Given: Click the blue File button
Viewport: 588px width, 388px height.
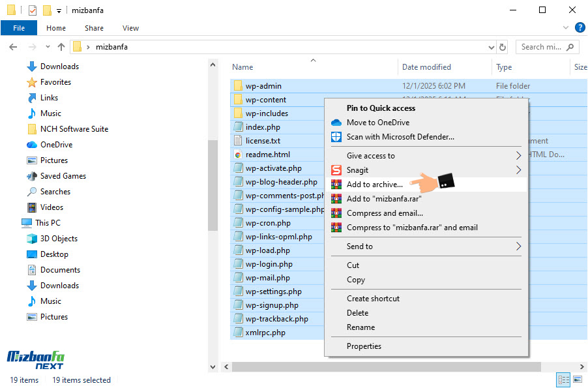Looking at the screenshot, I should pos(19,28).
